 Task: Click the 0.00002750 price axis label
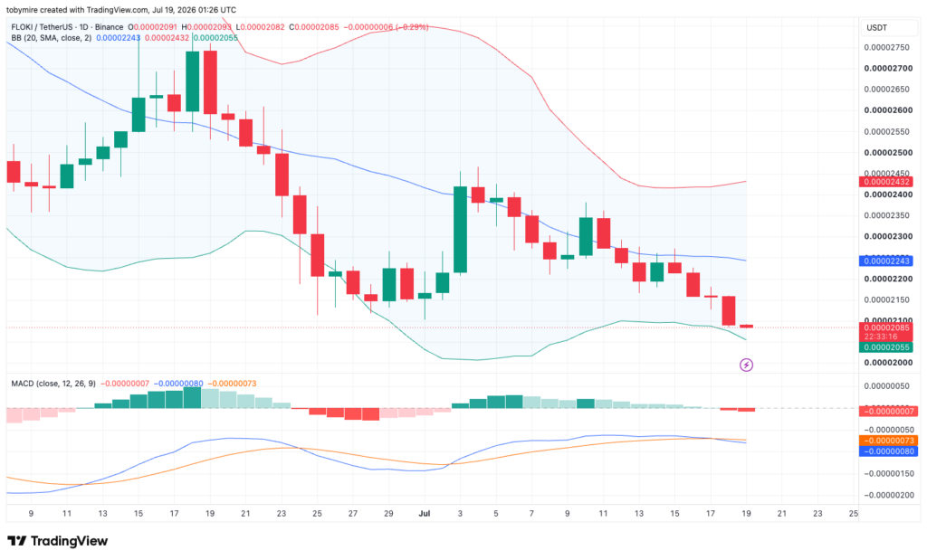887,47
